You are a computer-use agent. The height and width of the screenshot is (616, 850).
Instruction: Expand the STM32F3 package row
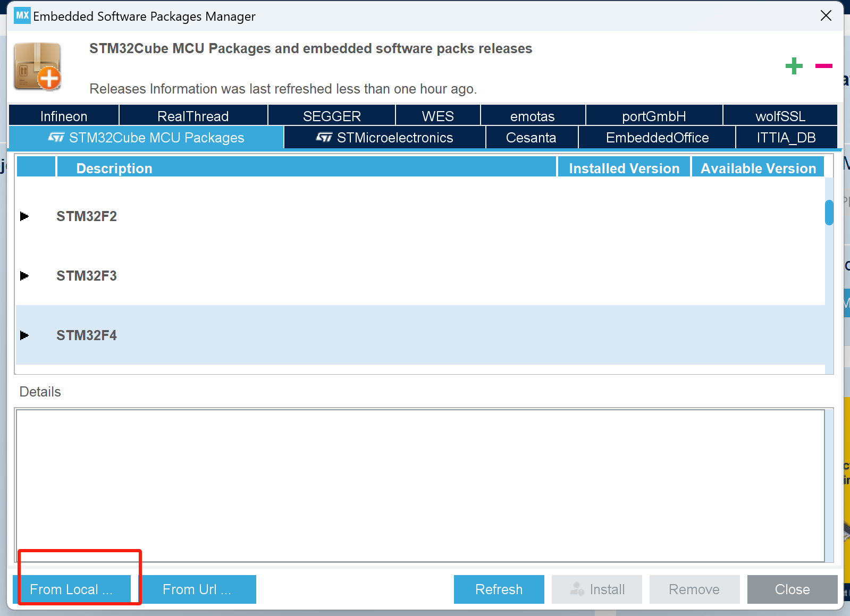[24, 276]
